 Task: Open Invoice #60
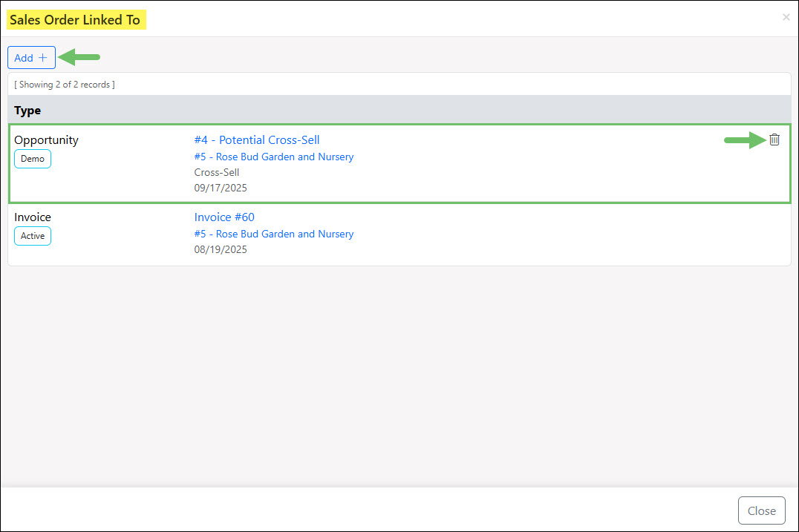point(224,217)
